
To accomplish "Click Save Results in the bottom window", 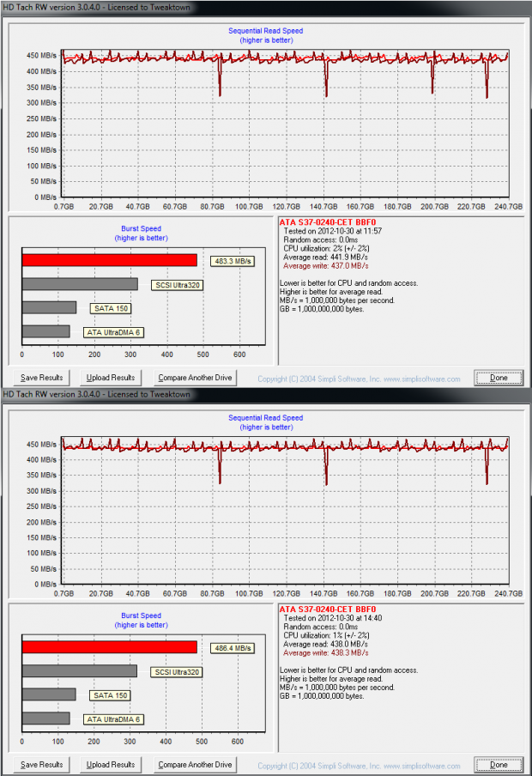I will coord(41,765).
